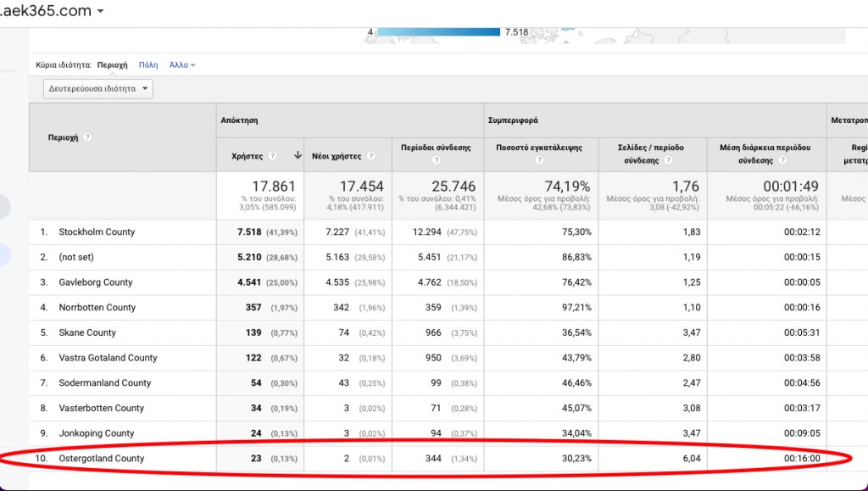Click help icon beside Χρήστες column
868x491 pixels.
pyautogui.click(x=272, y=156)
